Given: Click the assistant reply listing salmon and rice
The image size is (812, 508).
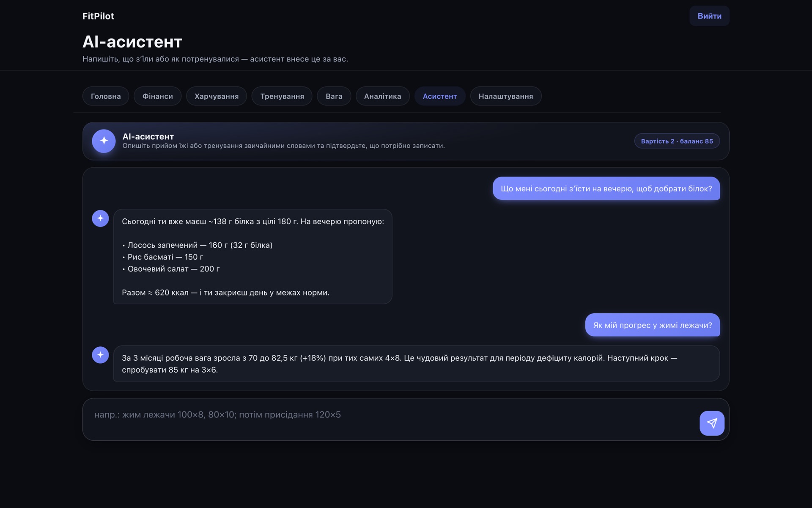Looking at the screenshot, I should click(x=253, y=257).
